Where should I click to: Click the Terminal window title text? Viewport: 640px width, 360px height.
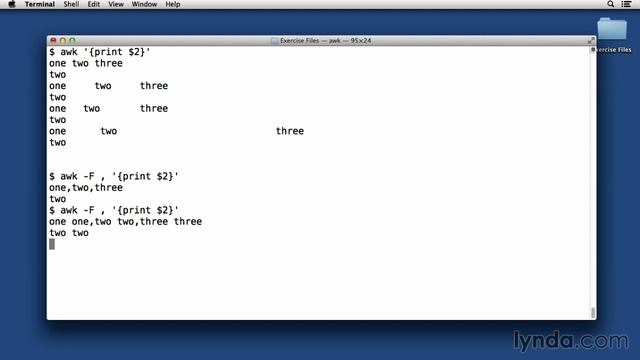point(325,41)
